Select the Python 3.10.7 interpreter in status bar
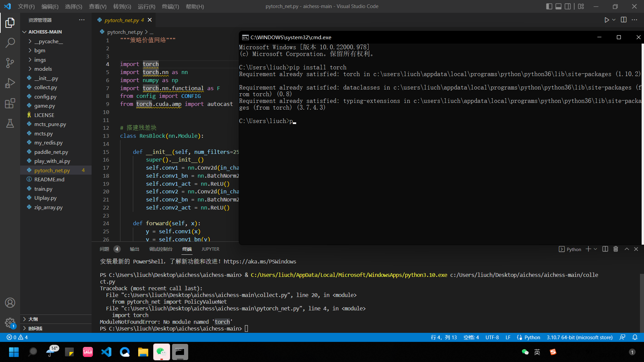 click(580, 338)
